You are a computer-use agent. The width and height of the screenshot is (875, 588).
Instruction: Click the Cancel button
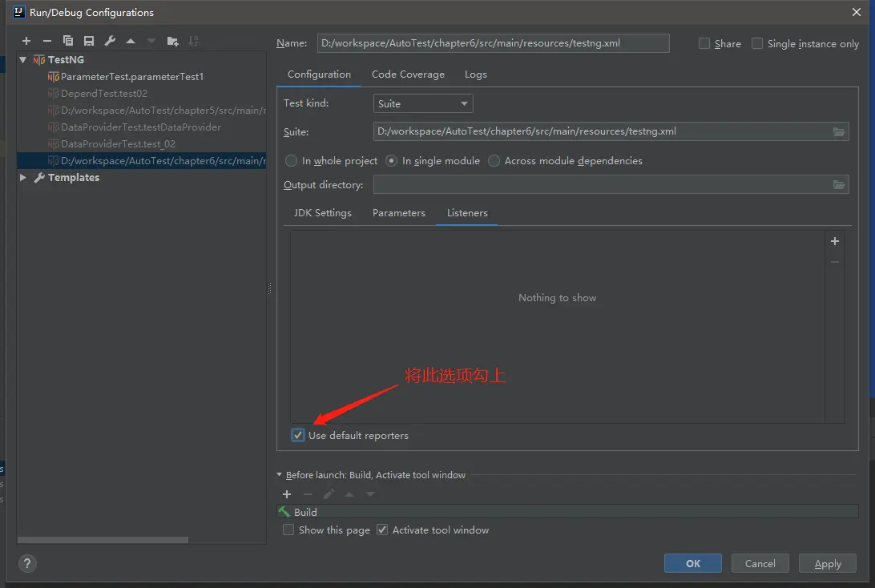(760, 563)
